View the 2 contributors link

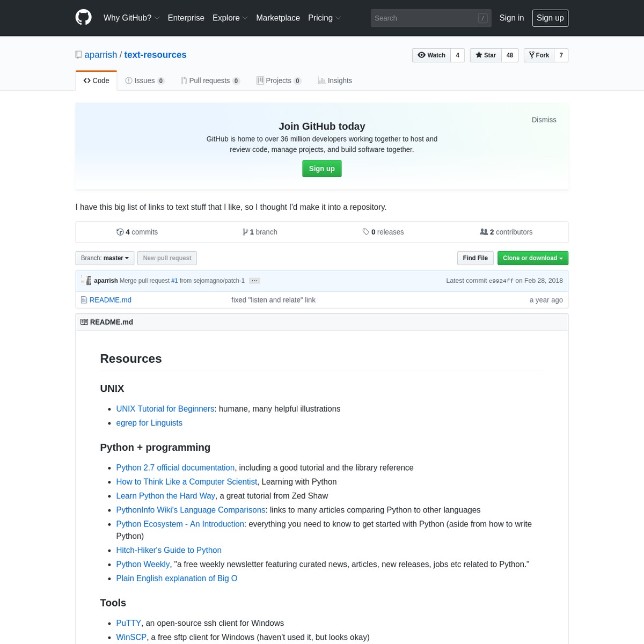507,232
